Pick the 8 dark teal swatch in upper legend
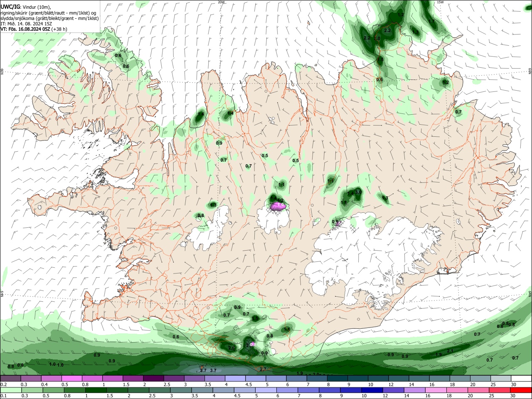 (x=337, y=378)
